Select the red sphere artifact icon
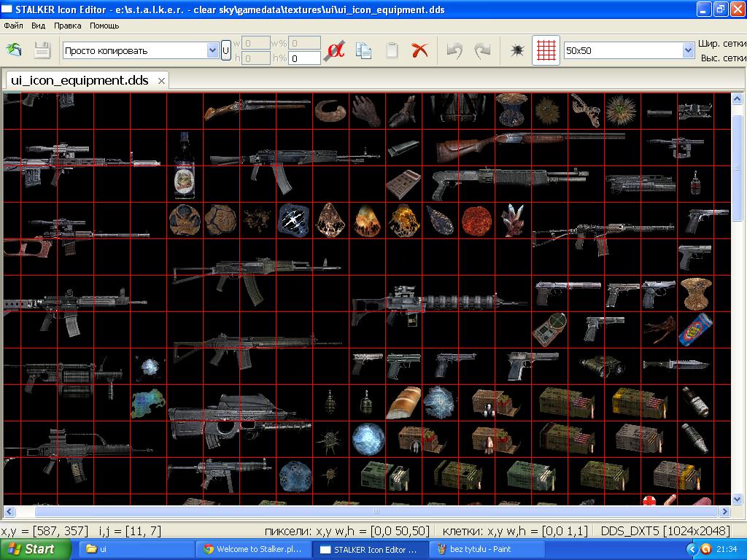The image size is (747, 560). 477,220
